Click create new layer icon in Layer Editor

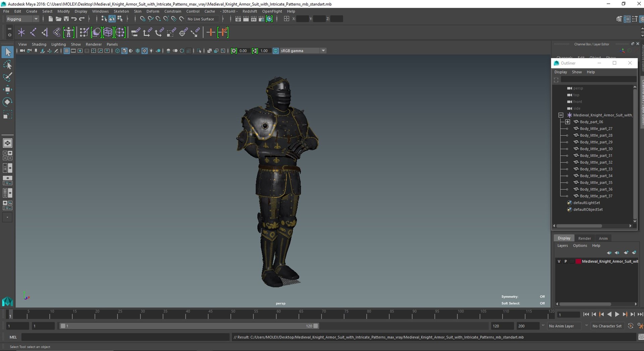point(626,252)
